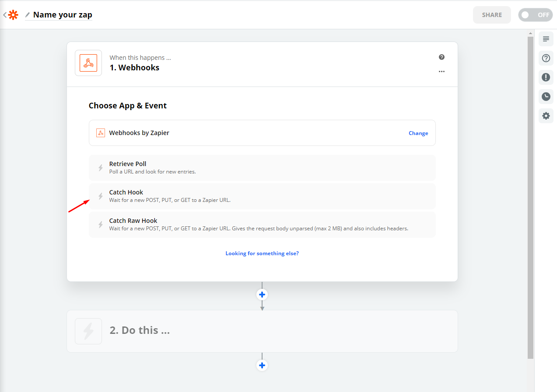Click 'Webhooks by Zapier' app name
Screen dimensions: 557x392
pyautogui.click(x=139, y=133)
